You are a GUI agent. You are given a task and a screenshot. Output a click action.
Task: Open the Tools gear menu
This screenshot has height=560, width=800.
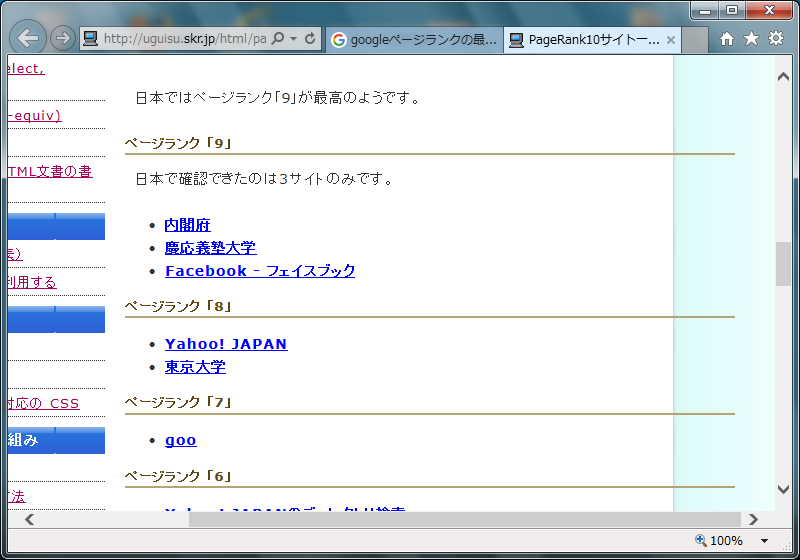pos(776,38)
